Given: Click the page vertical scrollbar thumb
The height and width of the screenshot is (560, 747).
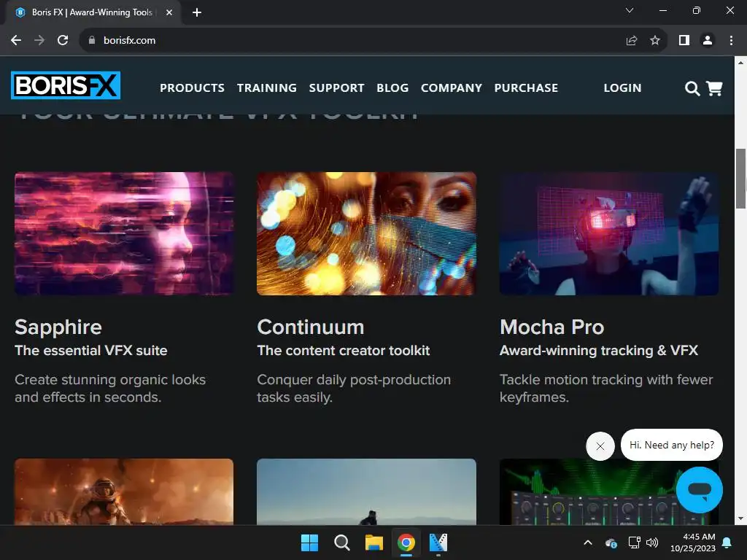Looking at the screenshot, I should point(741,179).
